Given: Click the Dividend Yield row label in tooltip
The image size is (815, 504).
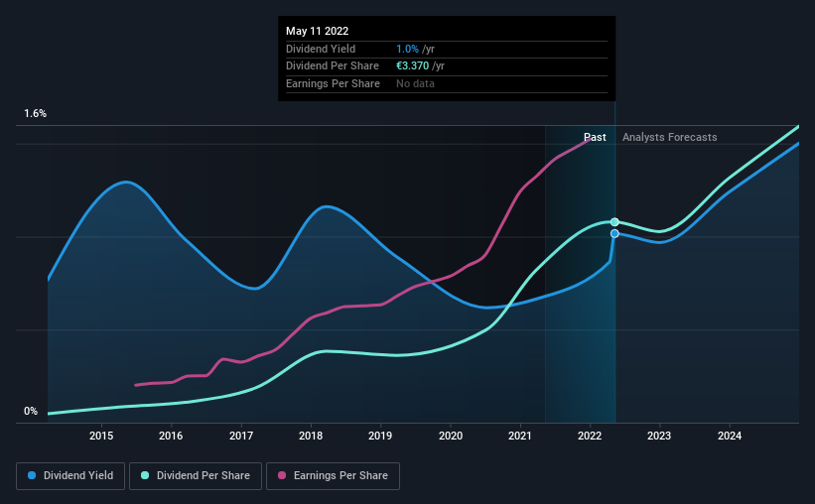Looking at the screenshot, I should tap(321, 49).
